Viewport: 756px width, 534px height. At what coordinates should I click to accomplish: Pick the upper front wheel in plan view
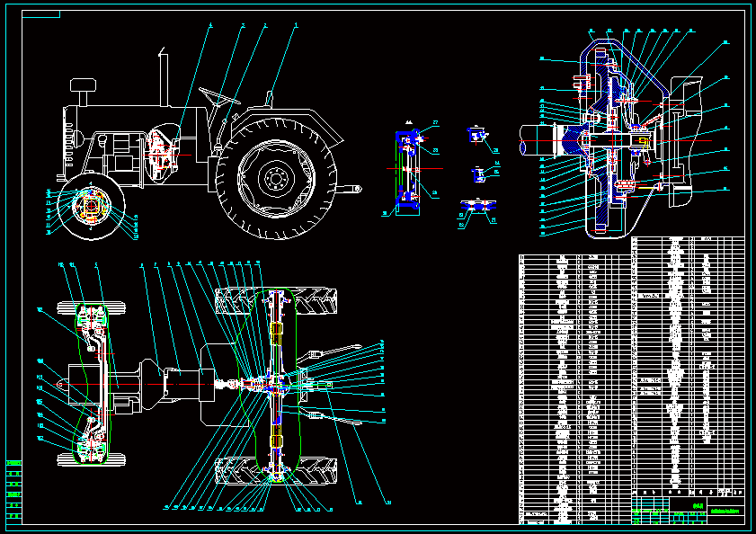pyautogui.click(x=92, y=308)
